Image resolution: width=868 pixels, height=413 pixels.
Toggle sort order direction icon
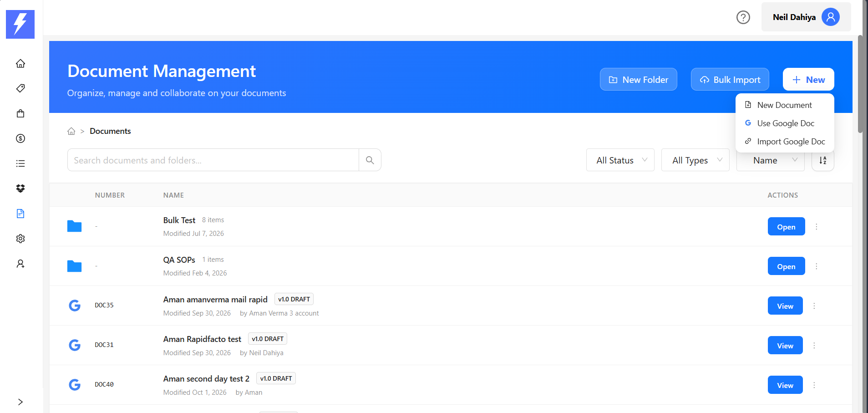[823, 160]
